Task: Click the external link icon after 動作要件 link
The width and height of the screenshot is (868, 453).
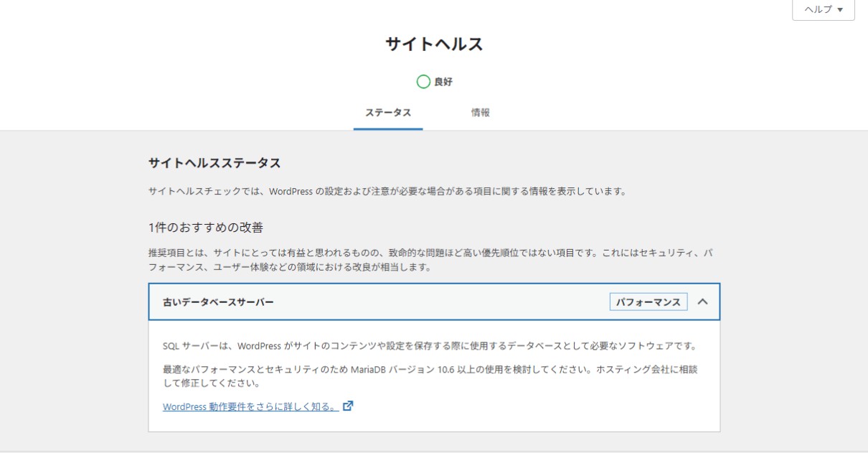Action: [x=348, y=406]
